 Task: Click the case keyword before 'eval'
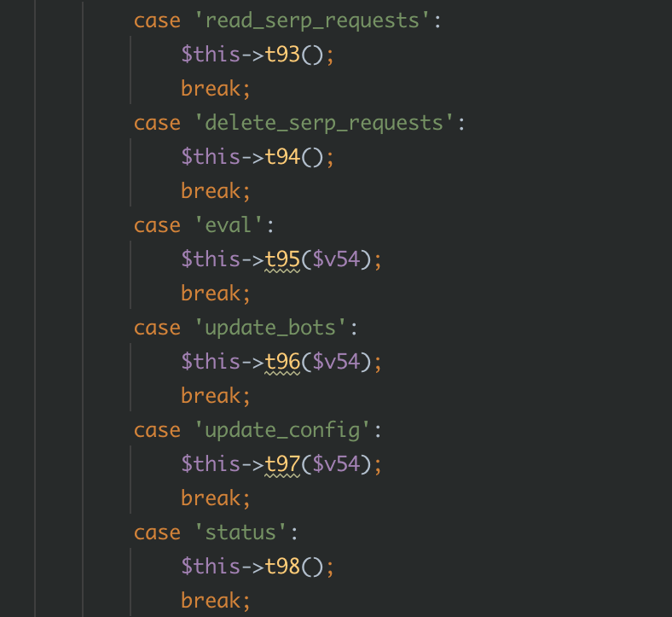[157, 225]
